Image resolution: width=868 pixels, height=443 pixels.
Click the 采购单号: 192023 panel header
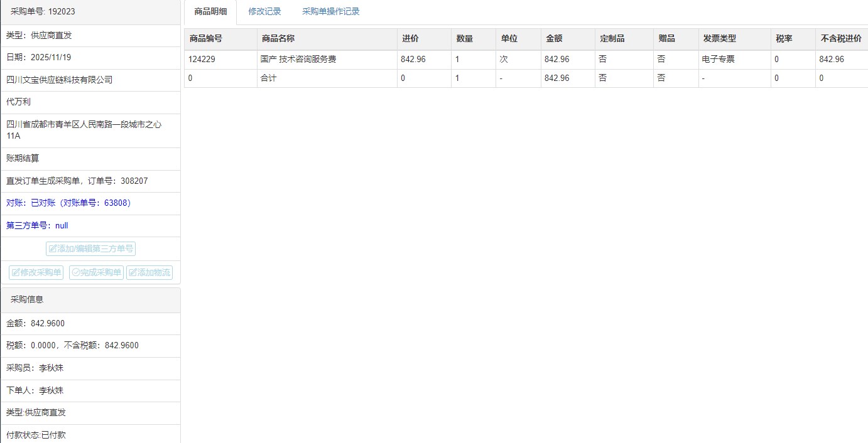point(43,12)
